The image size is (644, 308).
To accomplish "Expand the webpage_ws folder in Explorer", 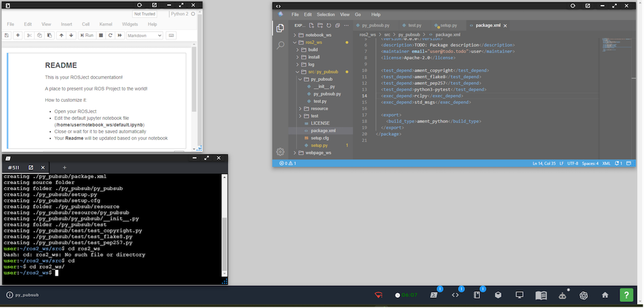I will point(318,153).
